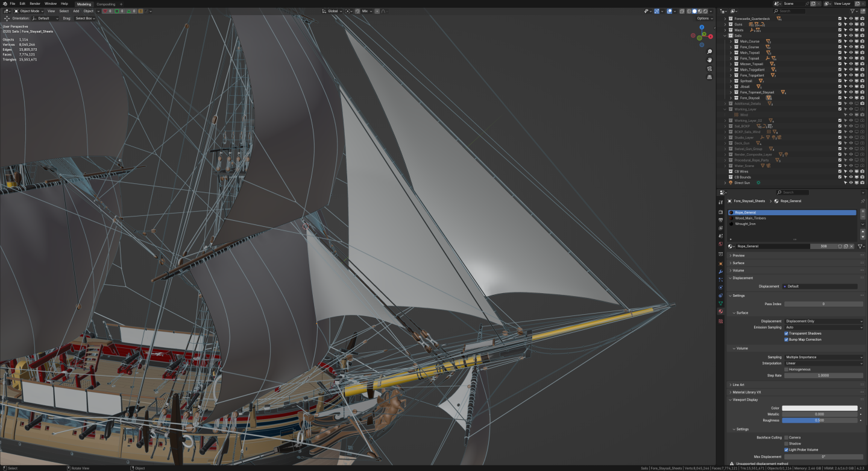
Task: Open the Object properties tab icon
Action: point(720,264)
